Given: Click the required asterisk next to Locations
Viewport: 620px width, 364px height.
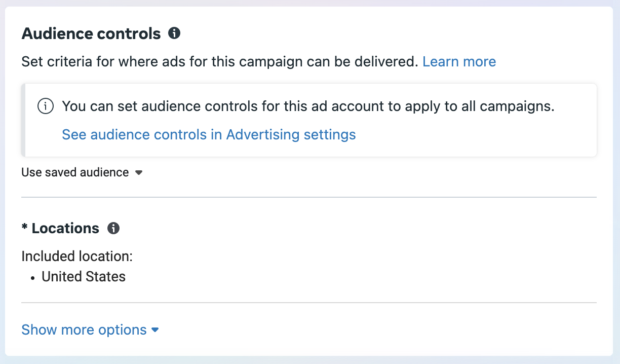Looking at the screenshot, I should pyautogui.click(x=25, y=227).
